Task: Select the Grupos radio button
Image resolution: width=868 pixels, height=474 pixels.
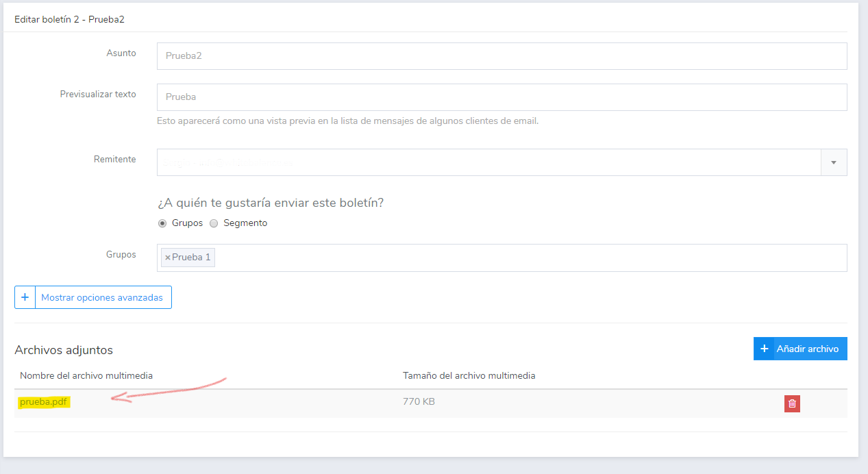Action: 162,223
